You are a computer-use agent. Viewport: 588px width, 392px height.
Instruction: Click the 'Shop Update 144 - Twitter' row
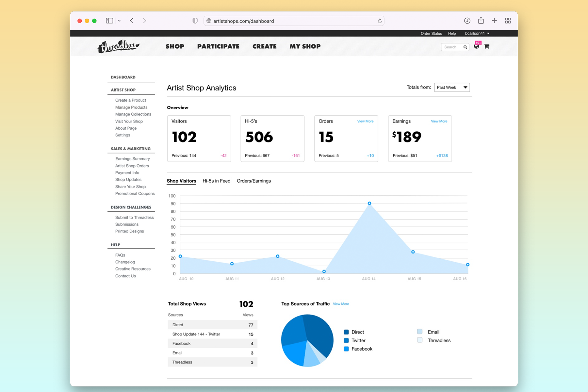pos(213,334)
